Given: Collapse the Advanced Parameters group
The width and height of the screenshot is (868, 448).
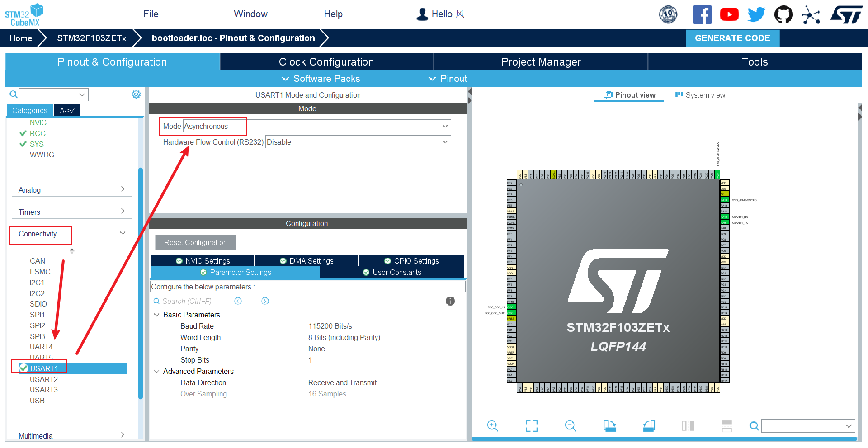Looking at the screenshot, I should pyautogui.click(x=156, y=371).
